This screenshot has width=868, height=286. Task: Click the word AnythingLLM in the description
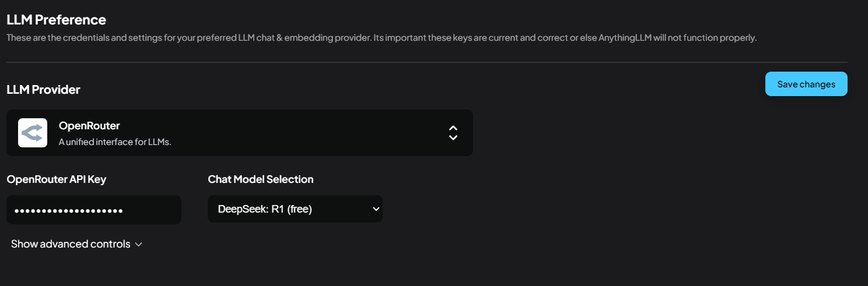(626, 38)
